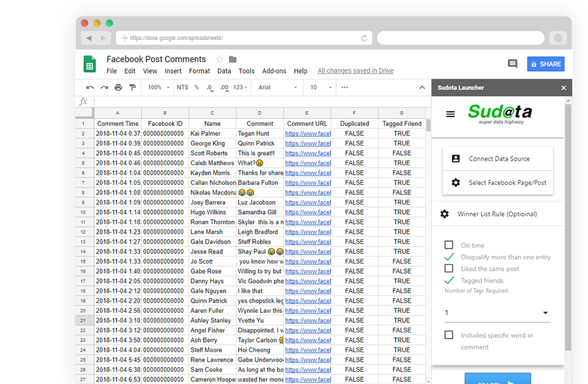This screenshot has height=384, width=588.
Task: Open the comments history icon
Action: point(512,64)
